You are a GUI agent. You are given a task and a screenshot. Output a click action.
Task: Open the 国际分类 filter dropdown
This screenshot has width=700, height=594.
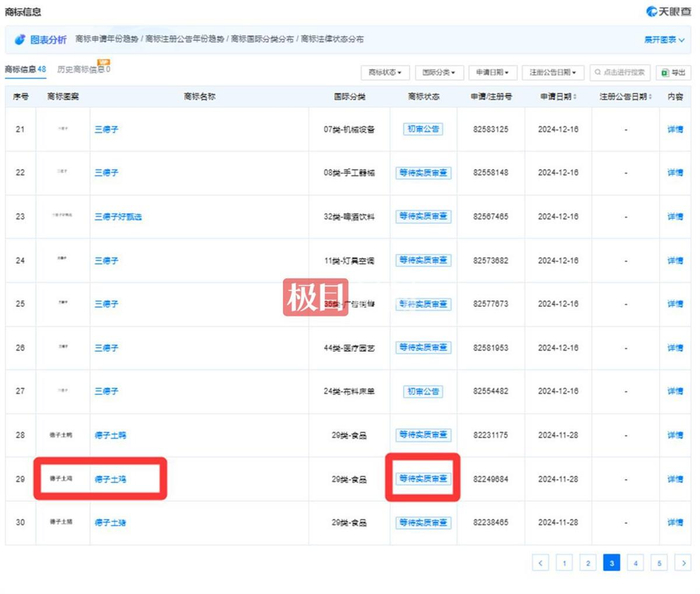point(439,72)
